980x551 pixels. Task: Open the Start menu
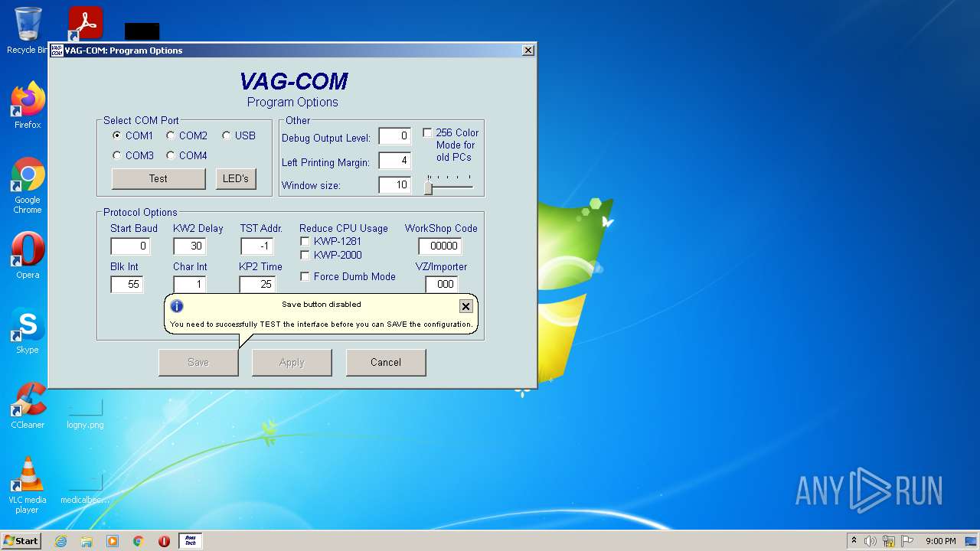tap(21, 541)
